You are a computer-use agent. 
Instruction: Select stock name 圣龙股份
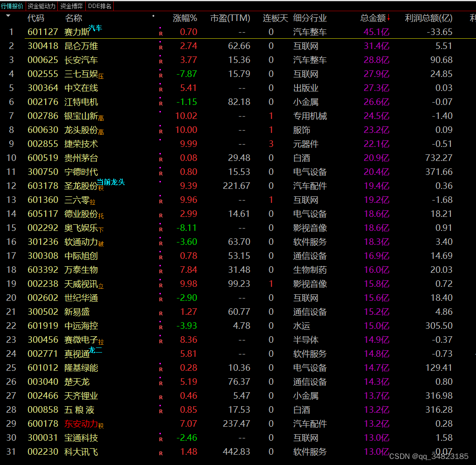[x=81, y=186]
